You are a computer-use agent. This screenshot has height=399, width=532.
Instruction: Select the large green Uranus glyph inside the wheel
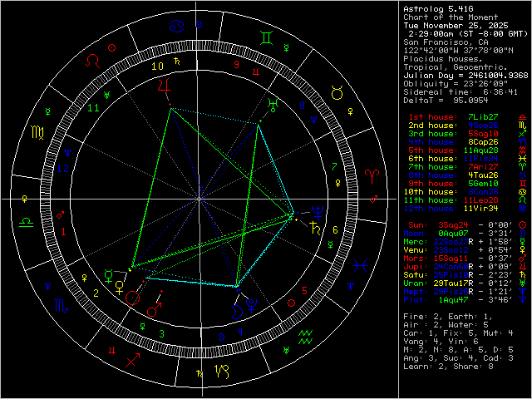click(x=273, y=106)
